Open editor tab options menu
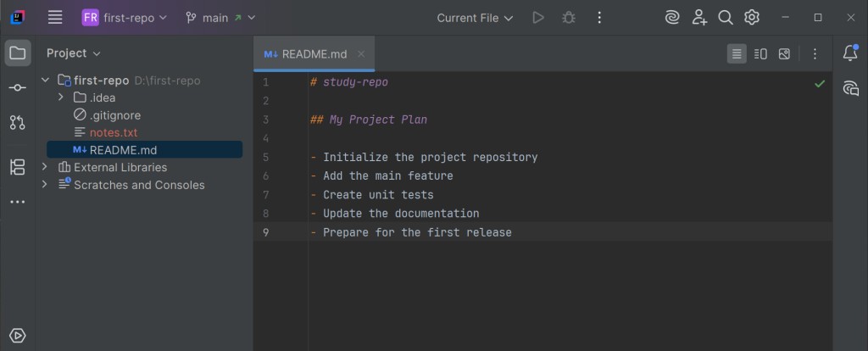868x351 pixels. click(815, 53)
